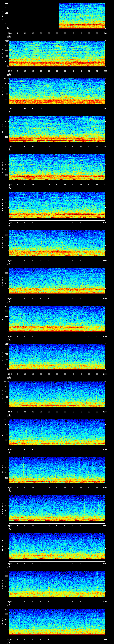Select the 9:00 end time label
114x644 pixels.
pyautogui.click(x=105, y=184)
